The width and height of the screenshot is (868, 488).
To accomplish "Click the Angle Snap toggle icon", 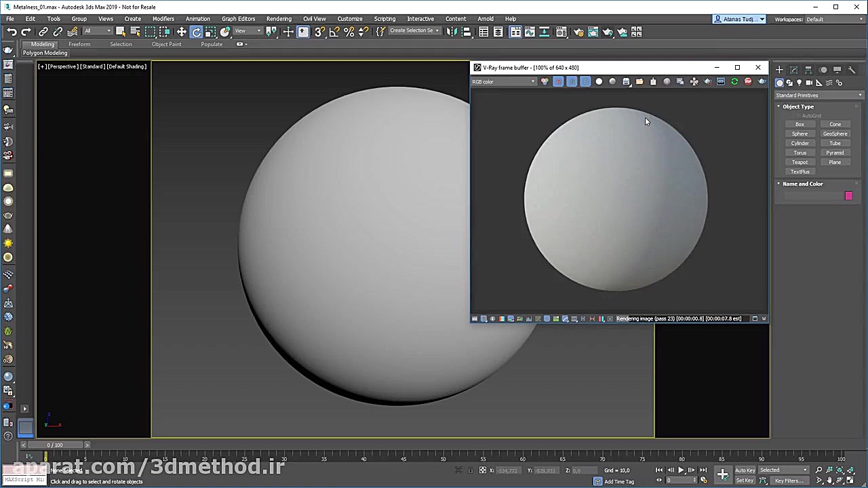I will click(334, 32).
